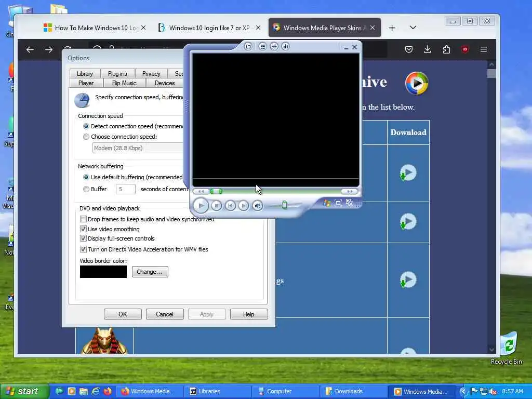
Task: Click the green seek slider thumb
Action: pyautogui.click(x=216, y=191)
